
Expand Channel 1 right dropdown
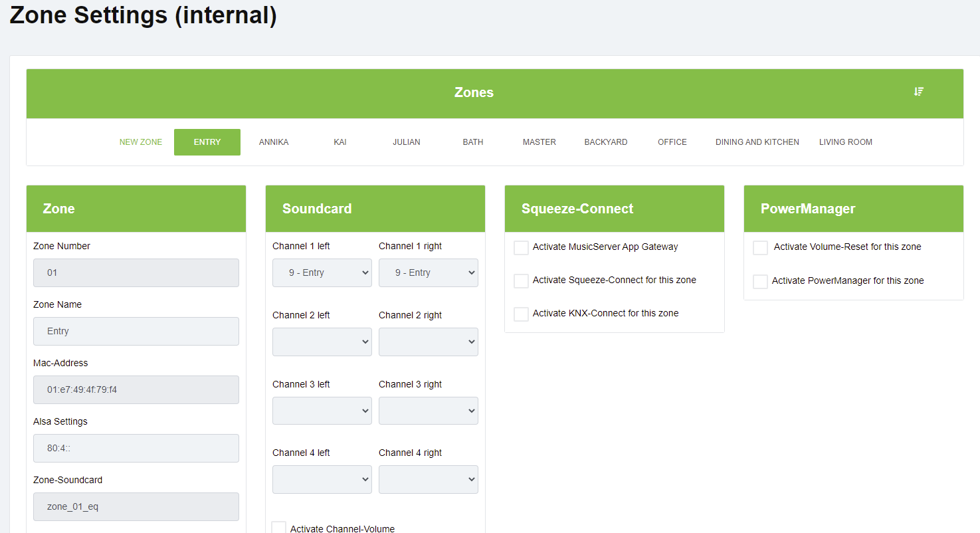coord(429,273)
